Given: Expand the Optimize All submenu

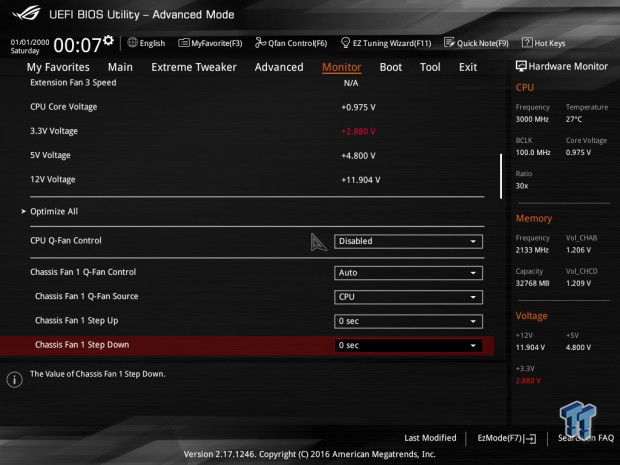Looking at the screenshot, I should [54, 212].
